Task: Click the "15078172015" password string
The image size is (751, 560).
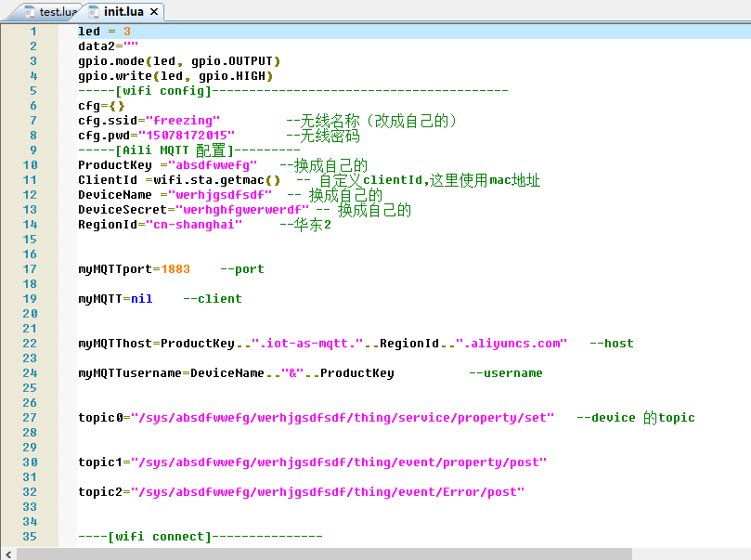Action: point(187,135)
